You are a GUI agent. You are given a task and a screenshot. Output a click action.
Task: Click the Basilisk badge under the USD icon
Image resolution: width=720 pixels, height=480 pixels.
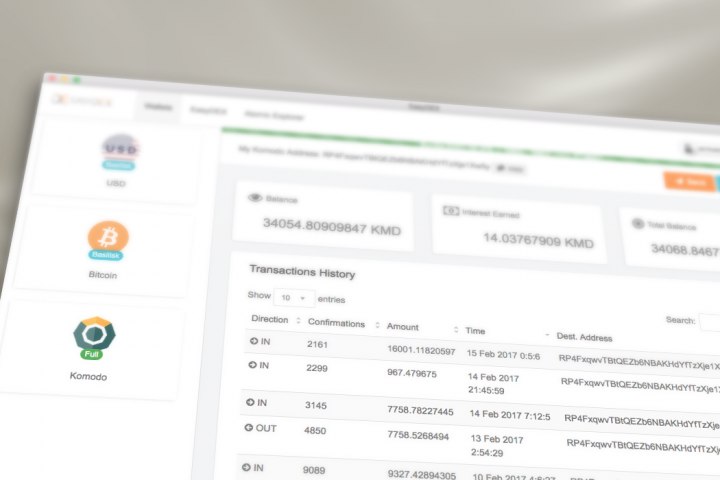point(118,165)
